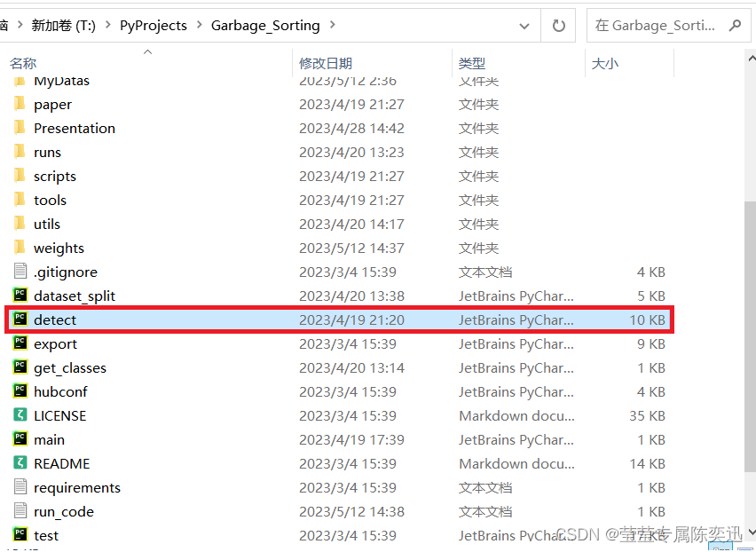The height and width of the screenshot is (552, 756).
Task: Expand the chevron after 新加卷 (T:) breadcrumb
Action: click(107, 25)
